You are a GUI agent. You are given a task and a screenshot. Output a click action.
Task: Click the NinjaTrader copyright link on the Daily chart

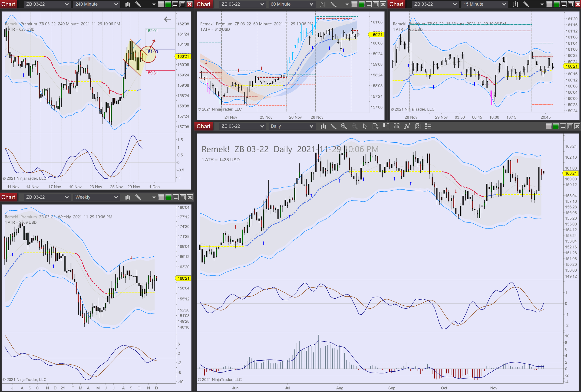pyautogui.click(x=220, y=379)
